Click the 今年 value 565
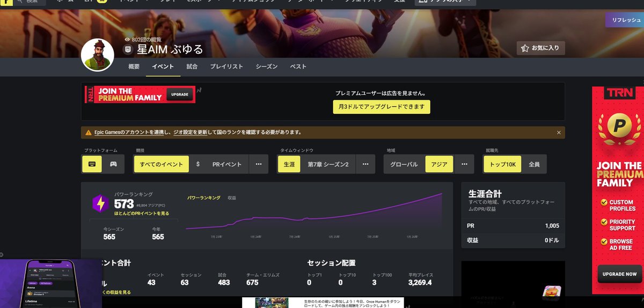 click(158, 237)
